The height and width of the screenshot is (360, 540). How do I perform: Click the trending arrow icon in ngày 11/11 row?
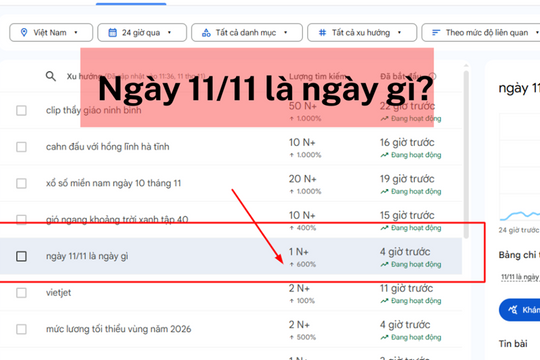(384, 264)
